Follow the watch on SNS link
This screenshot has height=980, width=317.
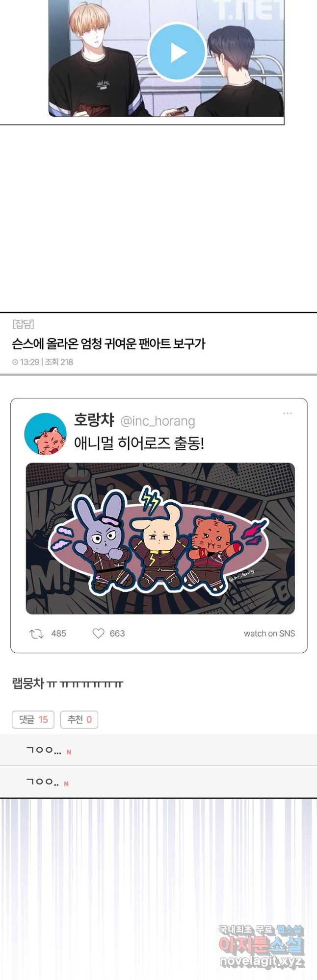click(269, 634)
